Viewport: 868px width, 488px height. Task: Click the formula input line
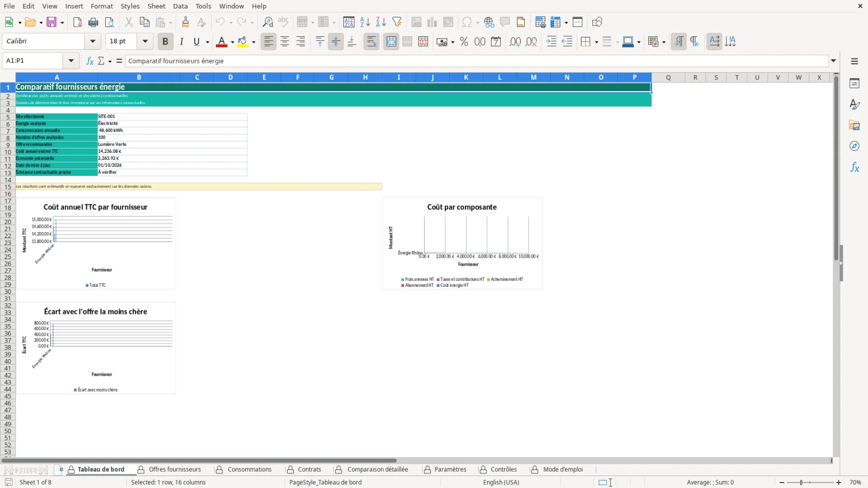coord(477,61)
